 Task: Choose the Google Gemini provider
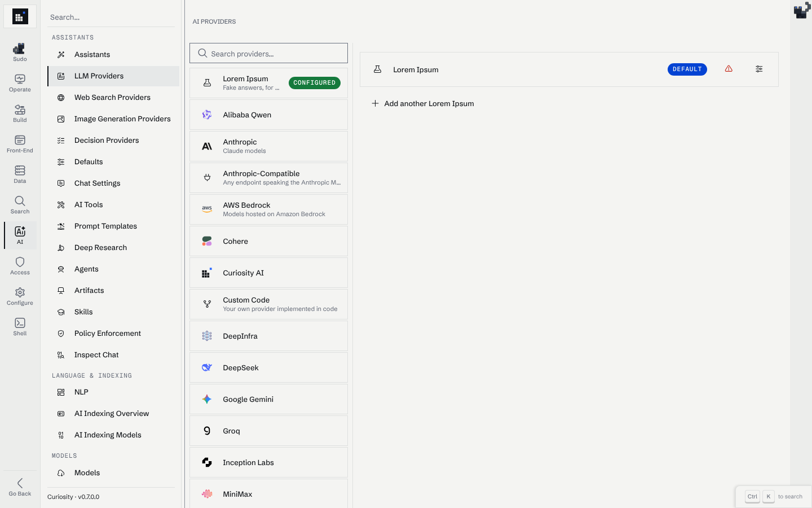coord(268,399)
